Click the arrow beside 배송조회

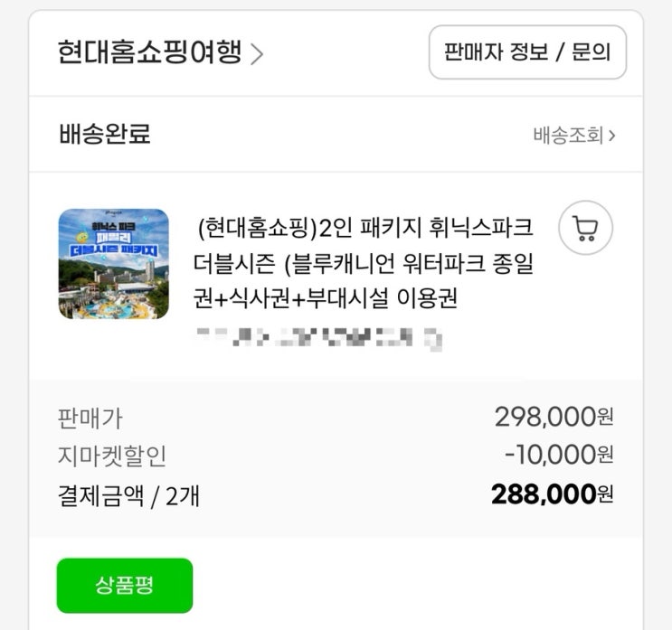[x=612, y=136]
